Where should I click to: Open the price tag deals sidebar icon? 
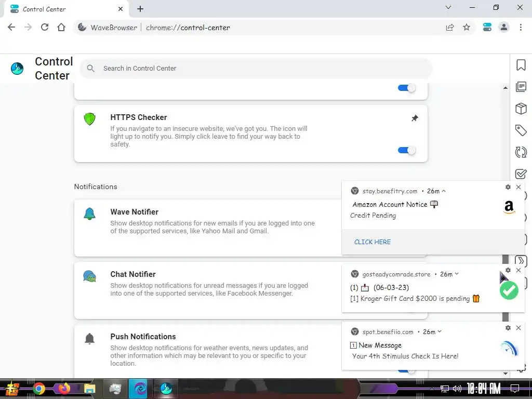[x=521, y=130]
